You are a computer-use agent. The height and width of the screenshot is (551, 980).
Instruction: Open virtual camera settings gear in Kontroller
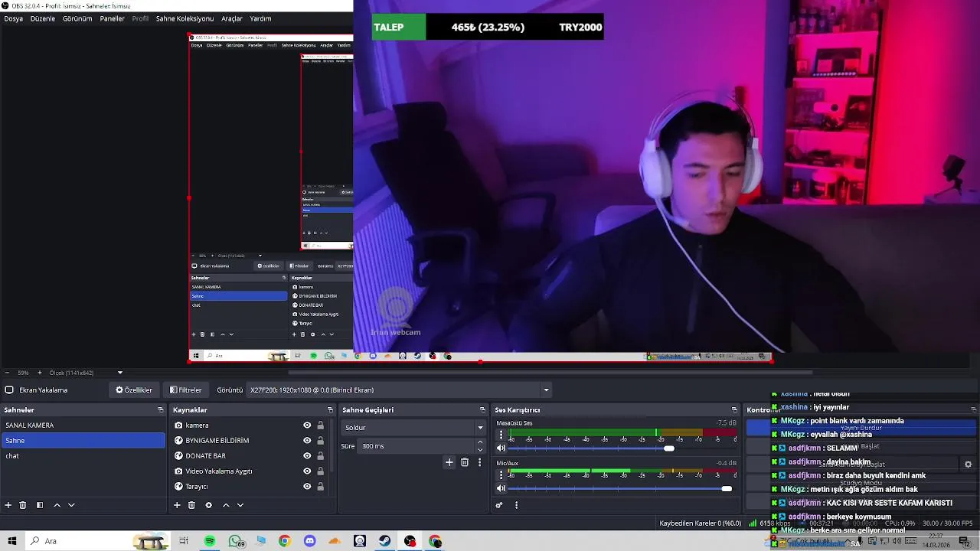[x=968, y=465]
